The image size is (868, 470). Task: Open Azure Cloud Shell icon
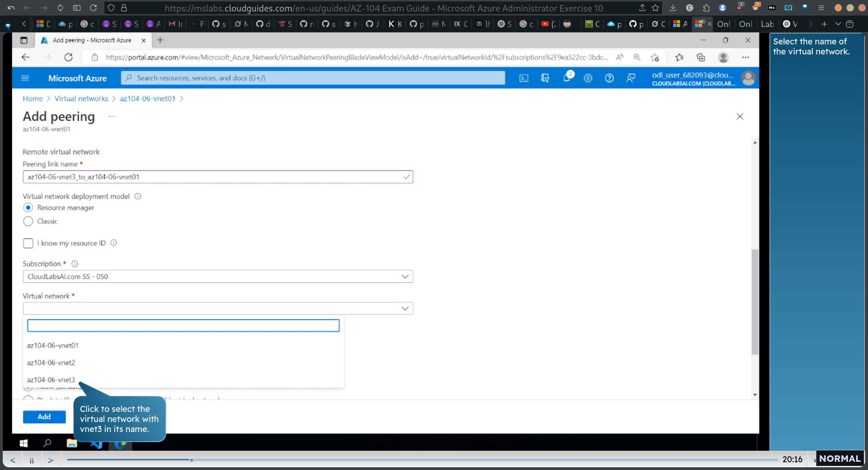(524, 78)
